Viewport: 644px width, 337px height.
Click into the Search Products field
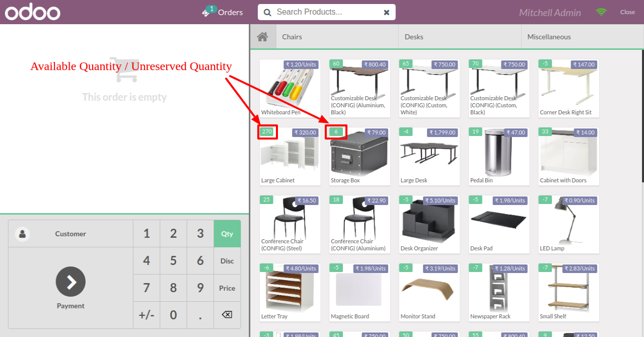point(326,12)
